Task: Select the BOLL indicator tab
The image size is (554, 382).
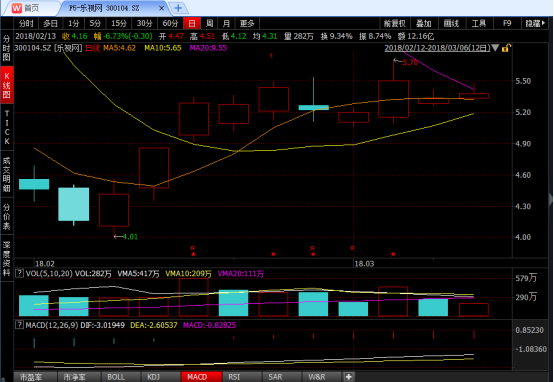Action: pos(116,377)
